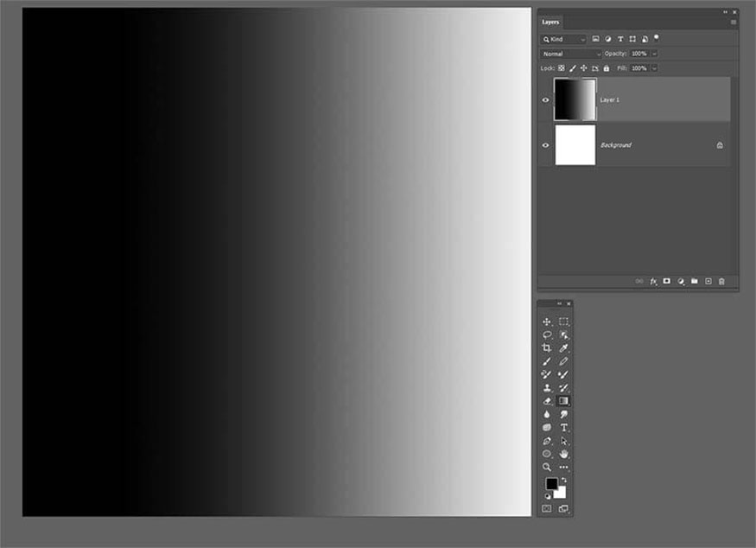Lock artboard nesting
756x548 pixels.
pyautogui.click(x=595, y=68)
